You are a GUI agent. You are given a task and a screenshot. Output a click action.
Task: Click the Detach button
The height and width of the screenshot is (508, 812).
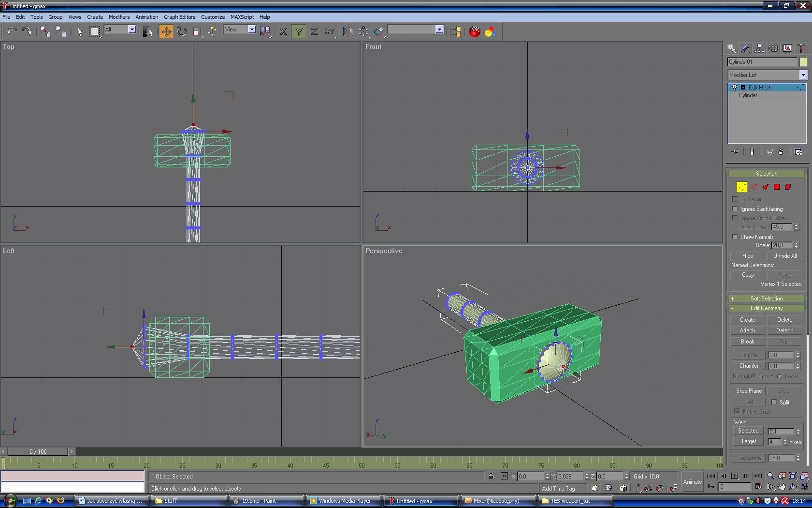coord(784,330)
